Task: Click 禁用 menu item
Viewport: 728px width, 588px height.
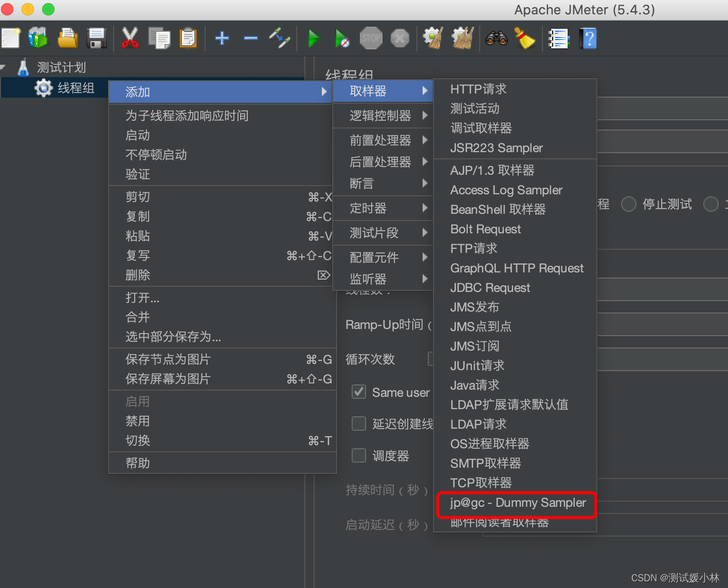Action: tap(223, 421)
